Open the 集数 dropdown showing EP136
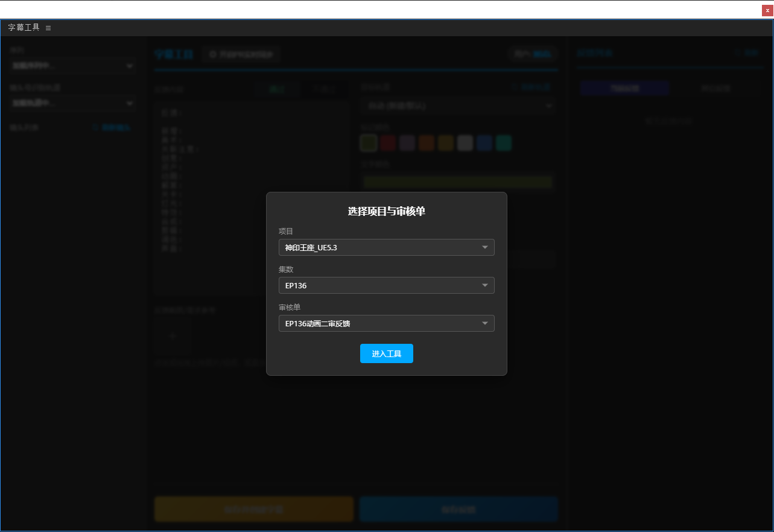The height and width of the screenshot is (532, 774). pyautogui.click(x=386, y=285)
